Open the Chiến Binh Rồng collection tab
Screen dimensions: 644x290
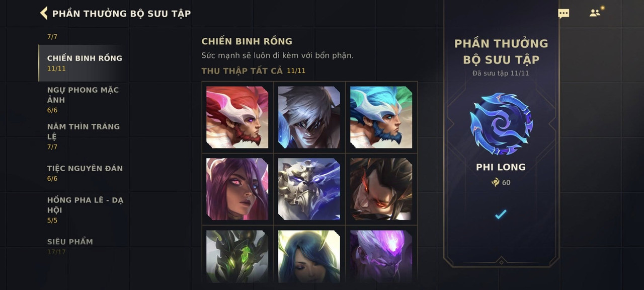pos(85,63)
